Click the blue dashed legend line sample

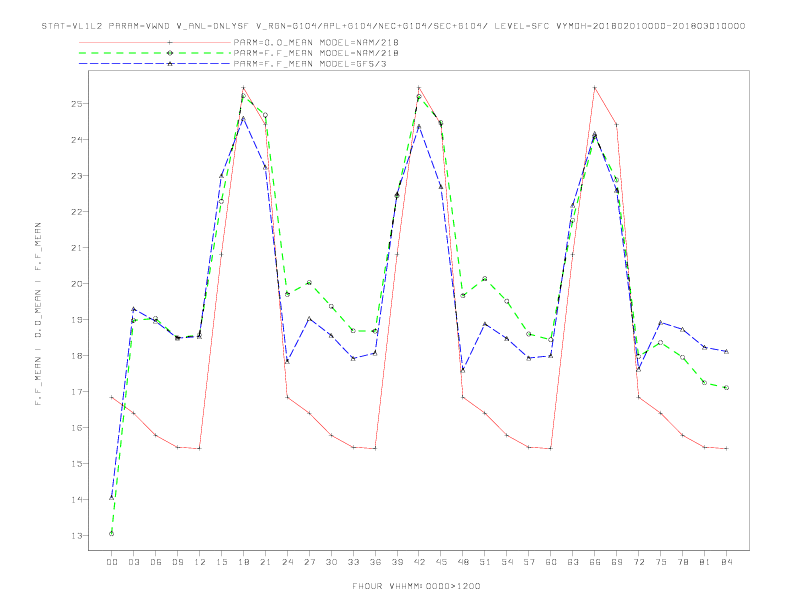[155, 64]
